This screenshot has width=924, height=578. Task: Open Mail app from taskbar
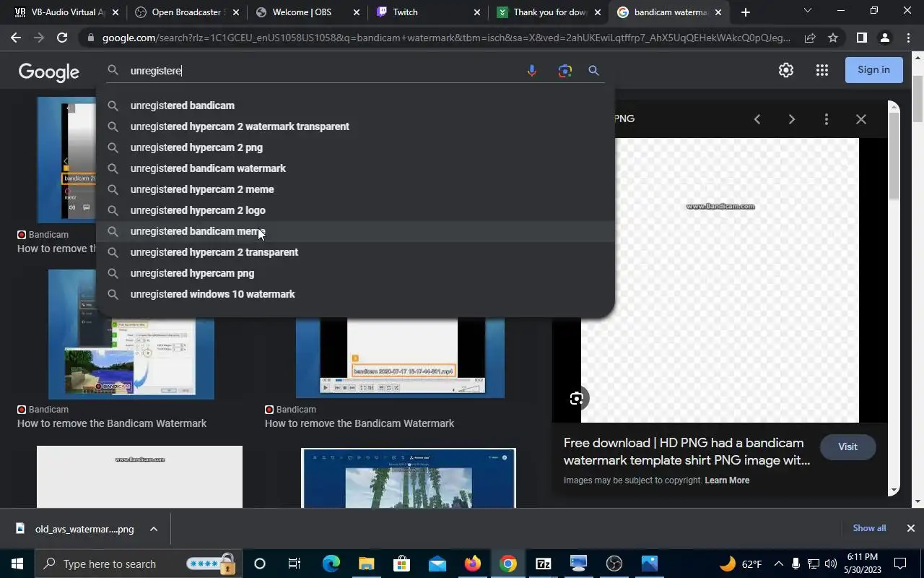437,564
